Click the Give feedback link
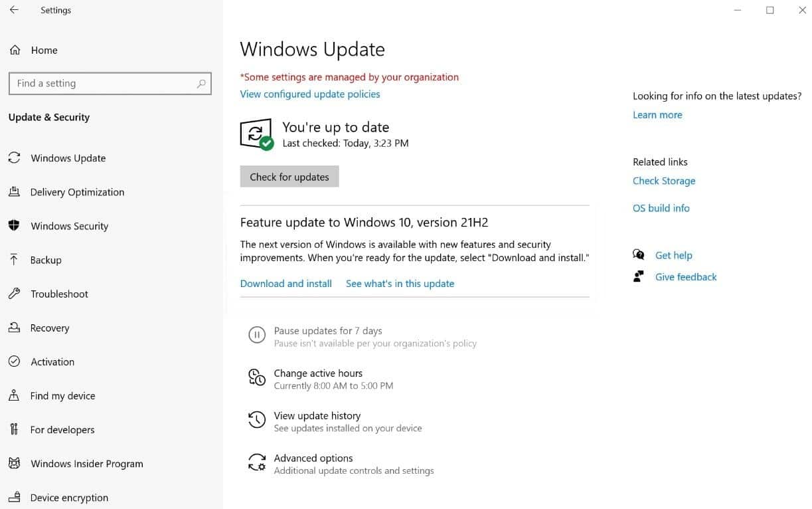 point(686,277)
